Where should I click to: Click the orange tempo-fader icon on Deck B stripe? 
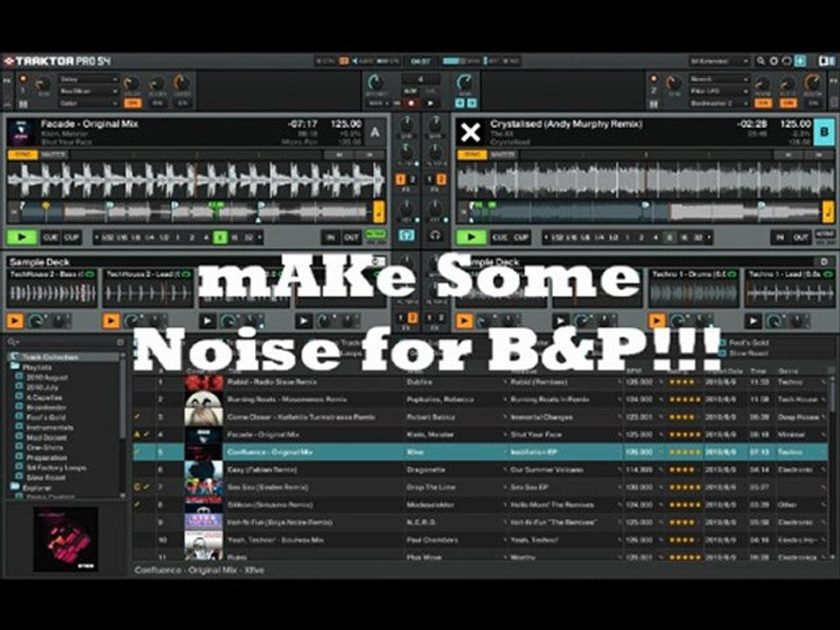click(829, 213)
